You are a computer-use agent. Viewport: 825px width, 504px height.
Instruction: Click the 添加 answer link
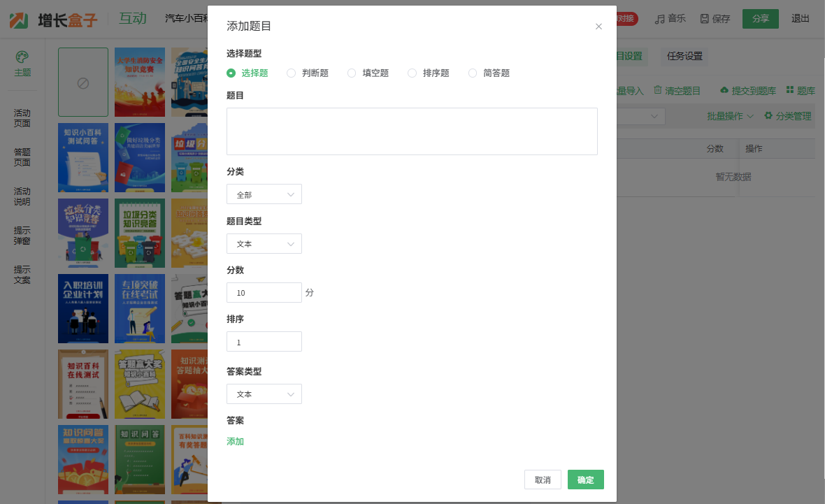(x=235, y=442)
